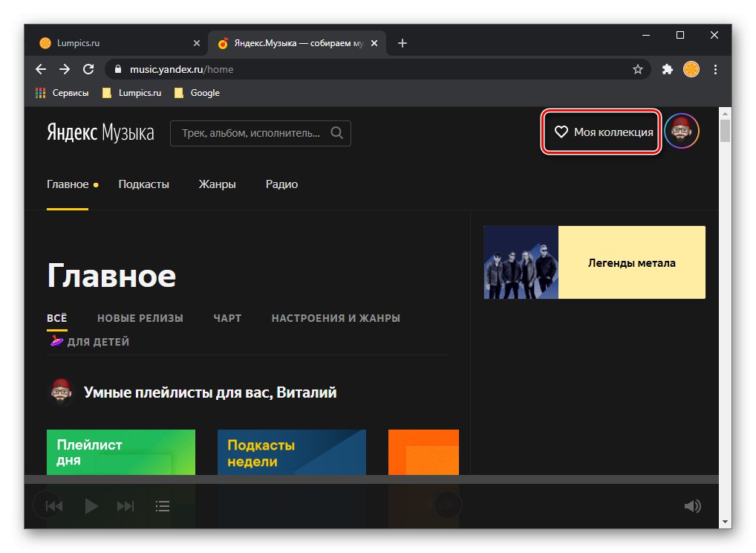Mute the sound via the volume icon

(692, 505)
